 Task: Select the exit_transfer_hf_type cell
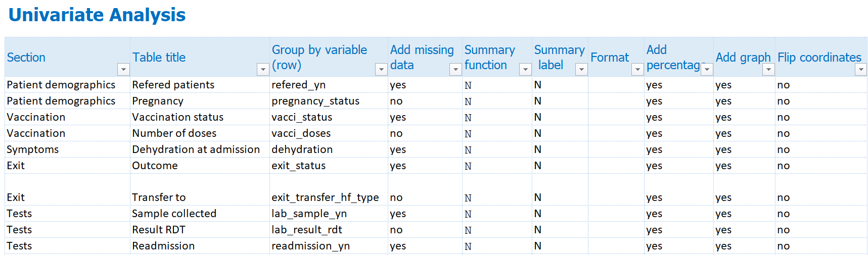pos(329,197)
